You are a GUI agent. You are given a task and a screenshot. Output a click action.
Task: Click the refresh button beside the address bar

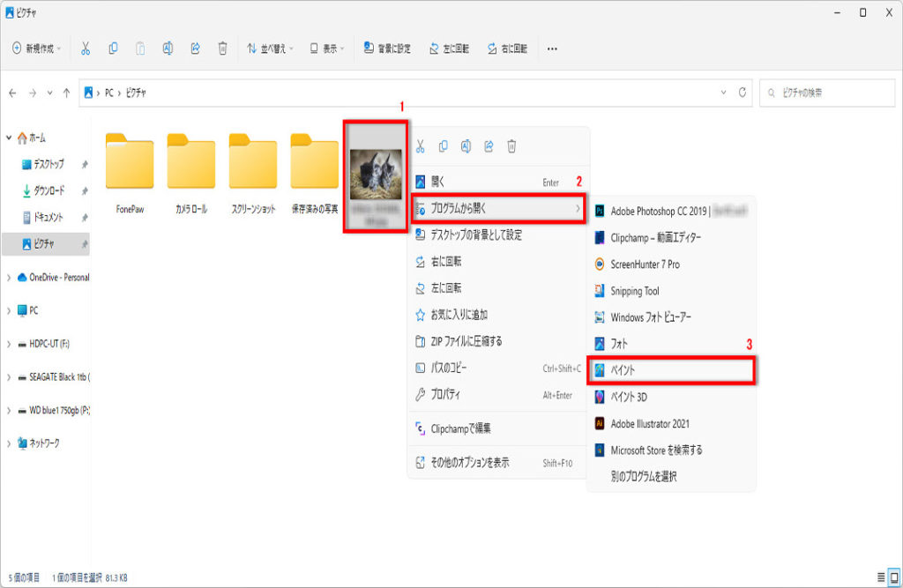coord(743,93)
